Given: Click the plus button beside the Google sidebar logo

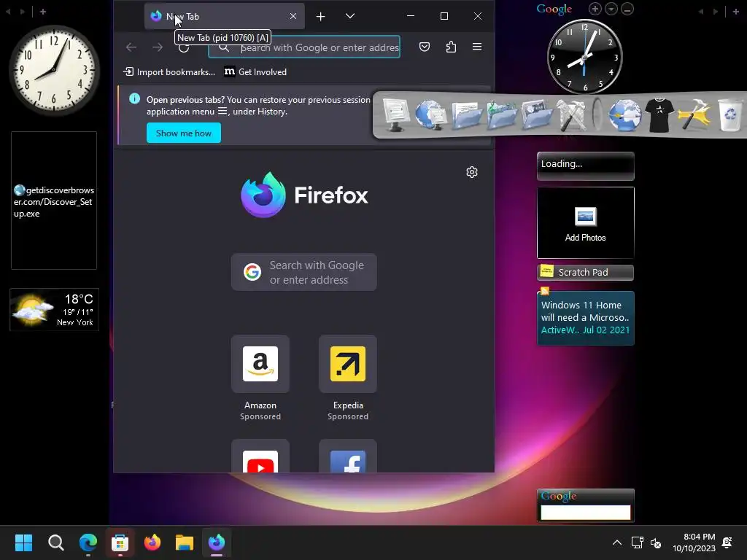Looking at the screenshot, I should pyautogui.click(x=595, y=9).
